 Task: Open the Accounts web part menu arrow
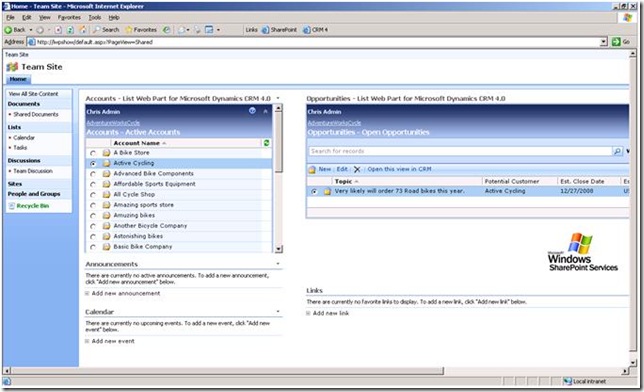pos(278,98)
